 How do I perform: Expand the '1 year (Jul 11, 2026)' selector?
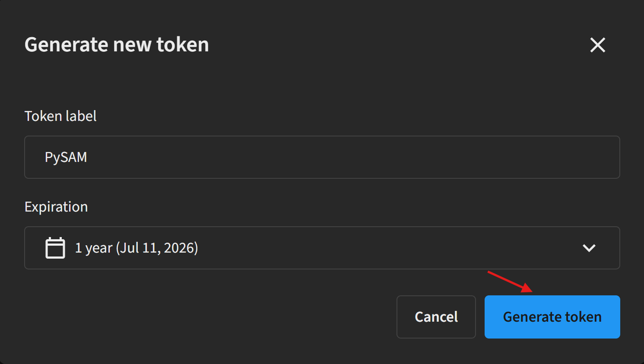pos(322,248)
